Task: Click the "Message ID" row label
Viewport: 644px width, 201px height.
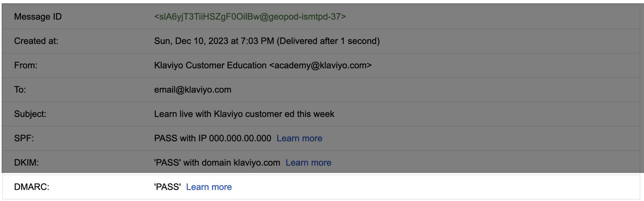Action: coord(38,16)
